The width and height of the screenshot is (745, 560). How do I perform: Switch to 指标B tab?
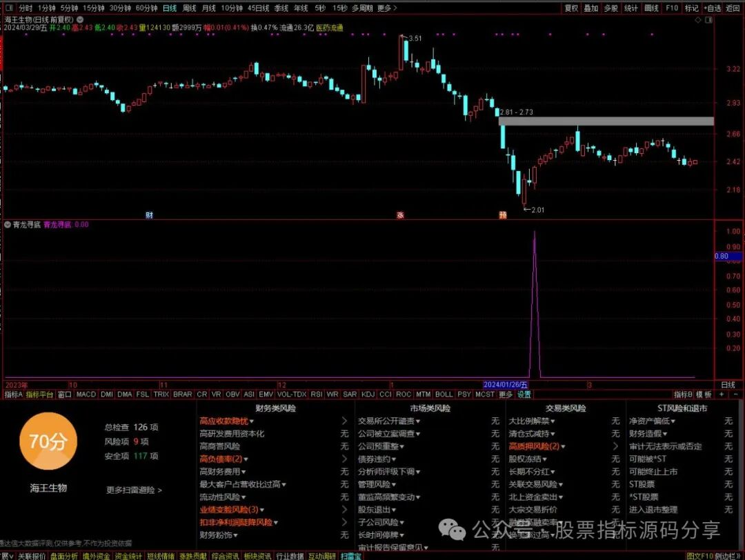coord(683,394)
